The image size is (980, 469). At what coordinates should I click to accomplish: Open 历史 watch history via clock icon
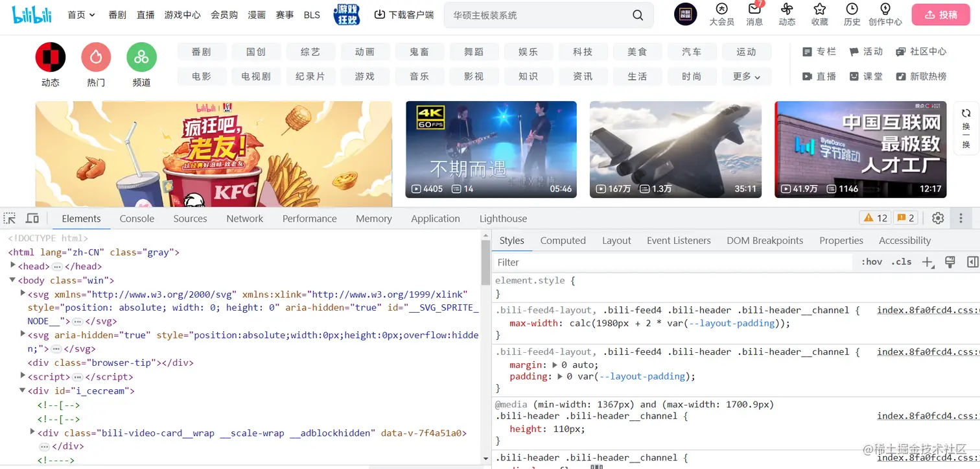click(851, 10)
